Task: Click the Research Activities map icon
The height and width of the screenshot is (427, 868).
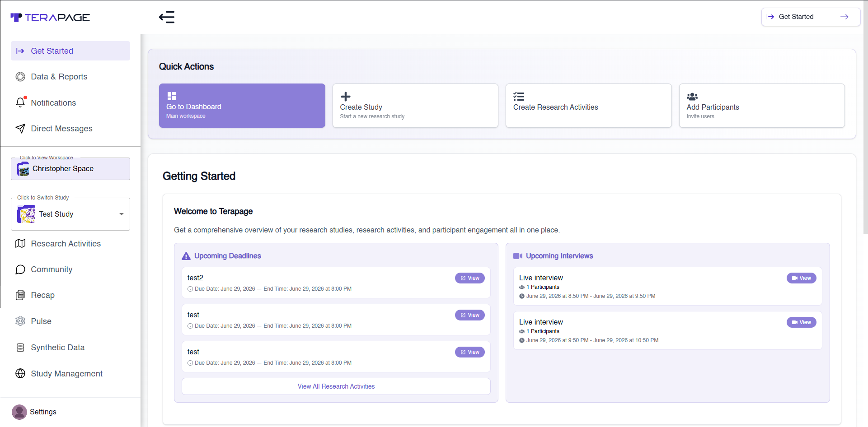Action: pos(20,244)
